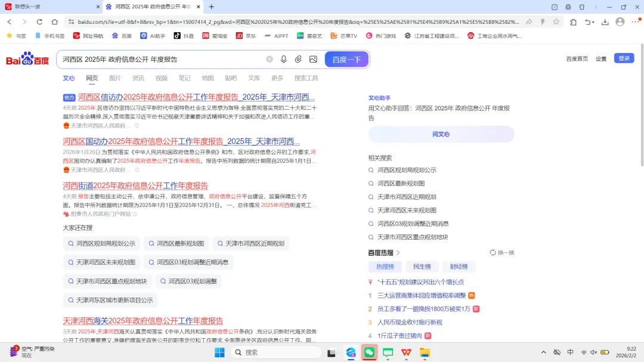The image size is (644, 362).
Task: Open the 热门游戏 bookmark
Action: pos(381,36)
